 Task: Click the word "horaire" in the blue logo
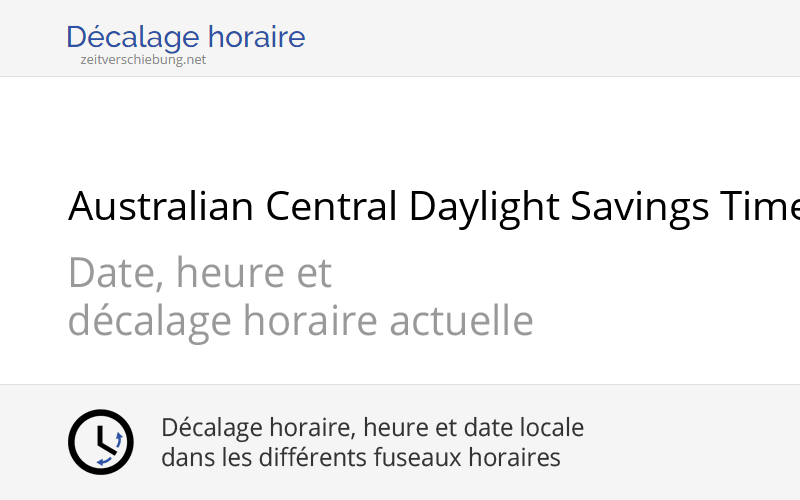tap(257, 38)
